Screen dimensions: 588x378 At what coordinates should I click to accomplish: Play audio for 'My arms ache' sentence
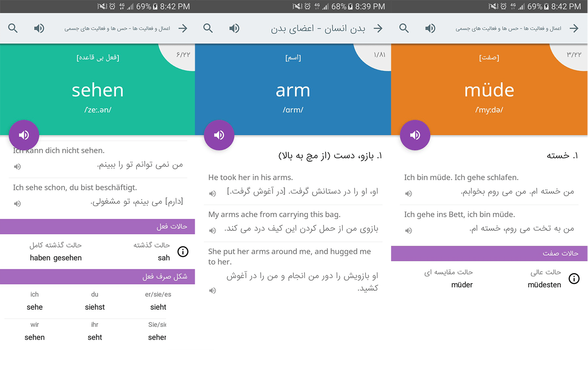(x=213, y=231)
